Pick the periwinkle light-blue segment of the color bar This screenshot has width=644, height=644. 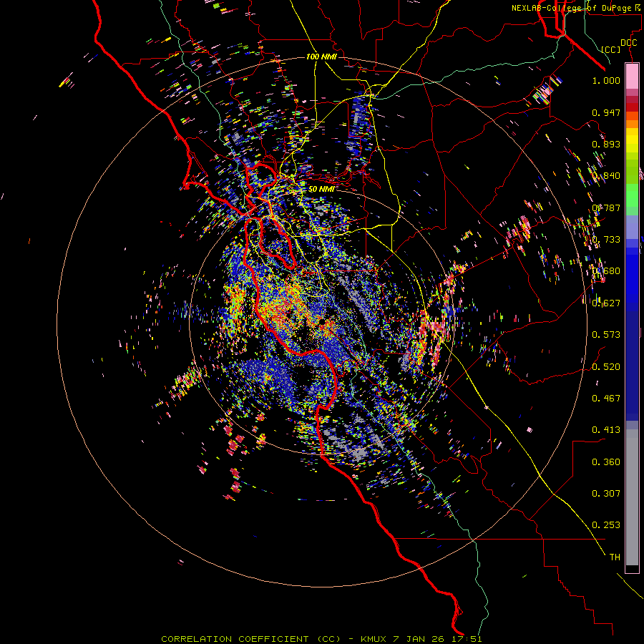[x=632, y=227]
